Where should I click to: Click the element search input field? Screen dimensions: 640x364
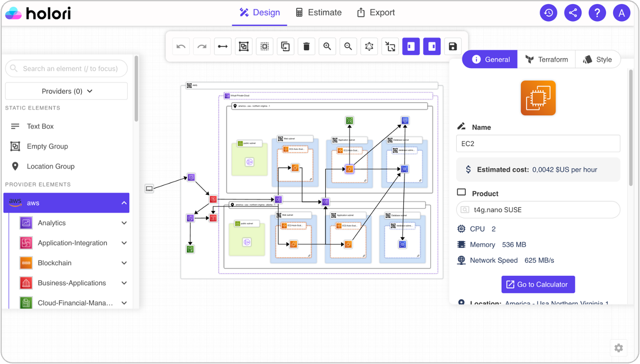pyautogui.click(x=67, y=69)
